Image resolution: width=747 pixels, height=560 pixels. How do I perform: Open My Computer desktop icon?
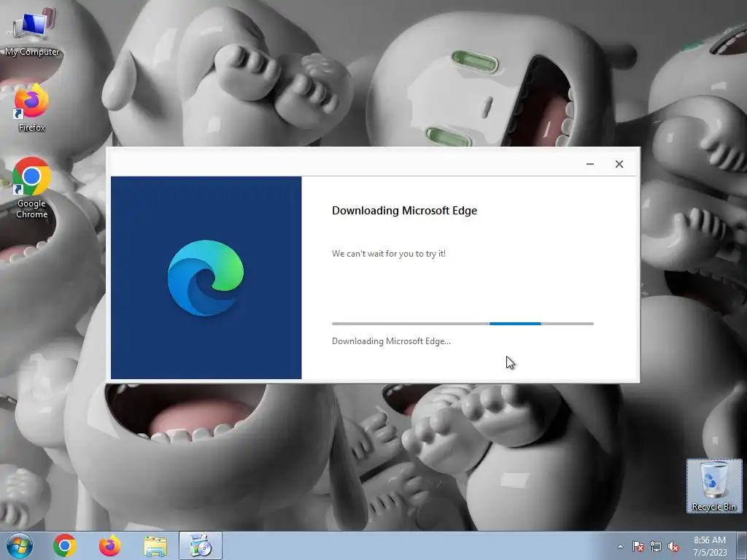coord(32,34)
